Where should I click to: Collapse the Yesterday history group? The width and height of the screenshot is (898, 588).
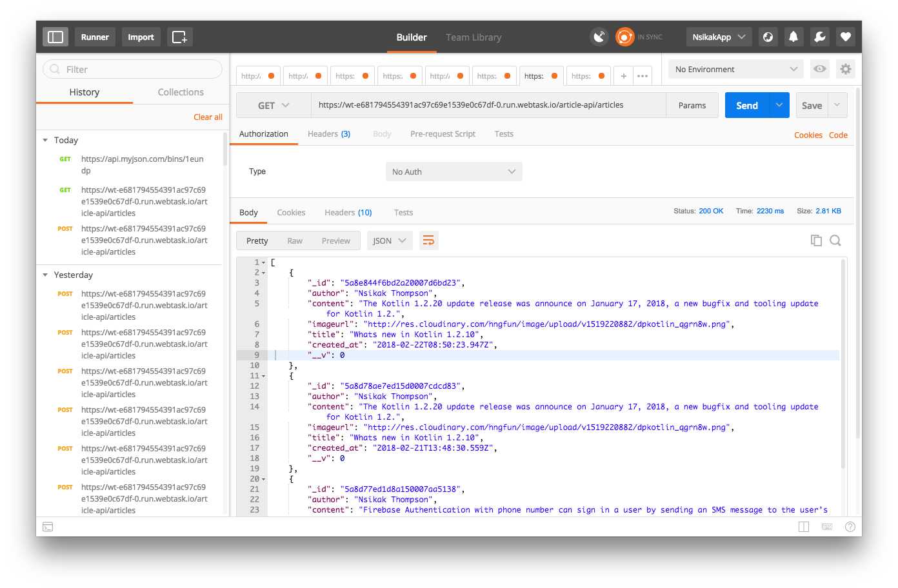pos(45,275)
